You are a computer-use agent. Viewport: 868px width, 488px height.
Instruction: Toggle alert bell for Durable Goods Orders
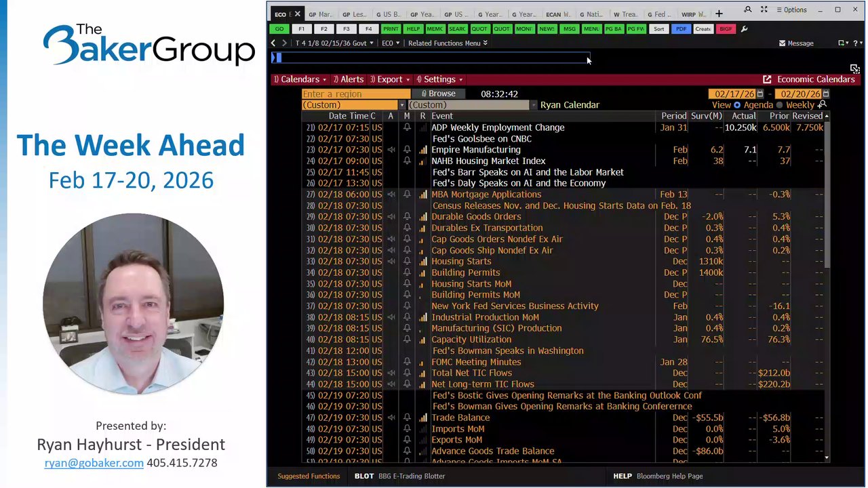[x=407, y=217]
